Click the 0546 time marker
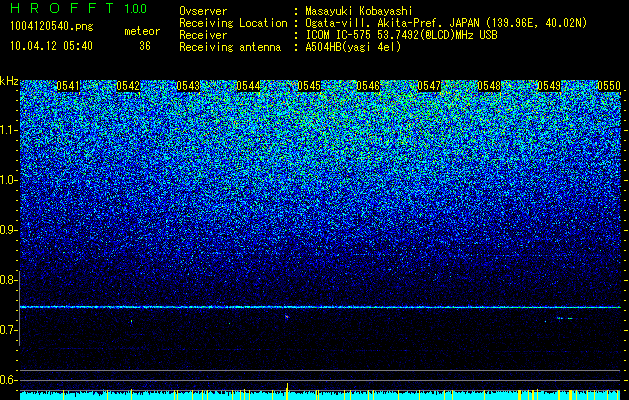This screenshot has width=629, height=400. pyautogui.click(x=368, y=86)
